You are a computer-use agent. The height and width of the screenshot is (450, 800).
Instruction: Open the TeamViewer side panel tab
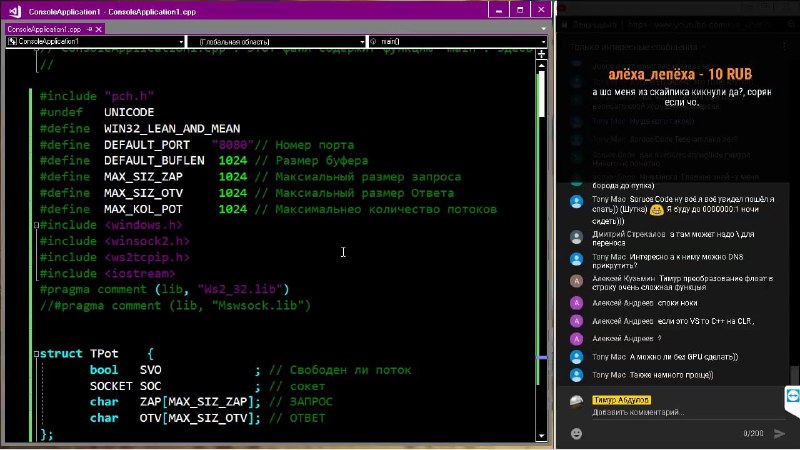click(792, 401)
